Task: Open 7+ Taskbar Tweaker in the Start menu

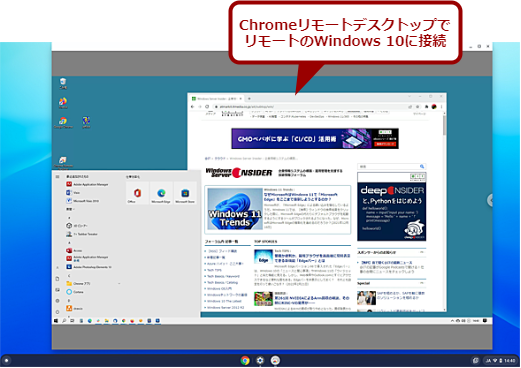Action: (82, 234)
